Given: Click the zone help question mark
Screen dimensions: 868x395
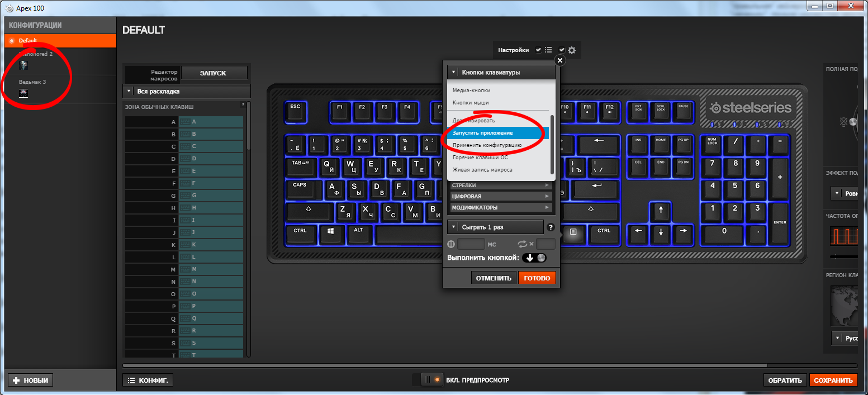Looking at the screenshot, I should 243,104.
